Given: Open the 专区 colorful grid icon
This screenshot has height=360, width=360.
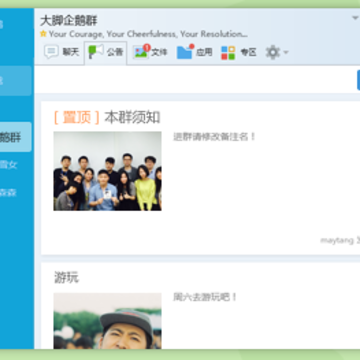Looking at the screenshot, I should pos(228,53).
